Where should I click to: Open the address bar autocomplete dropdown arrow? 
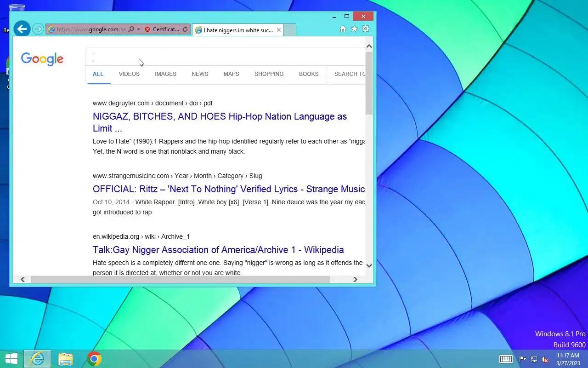click(x=139, y=29)
